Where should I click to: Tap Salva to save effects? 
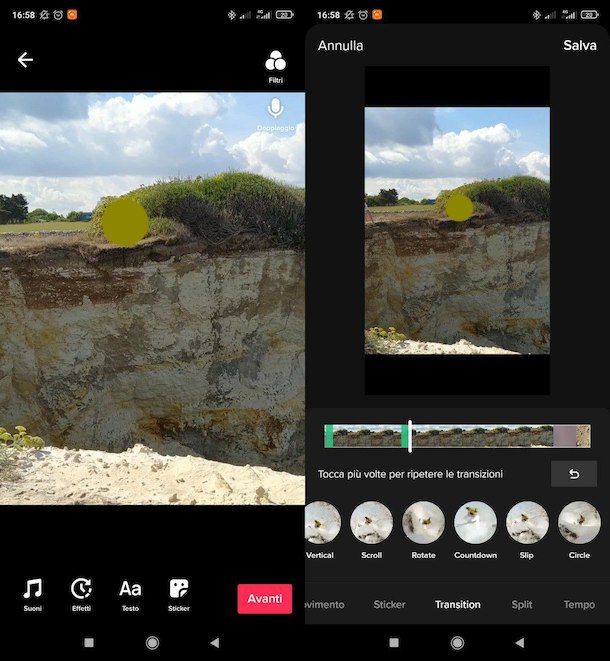coord(580,46)
